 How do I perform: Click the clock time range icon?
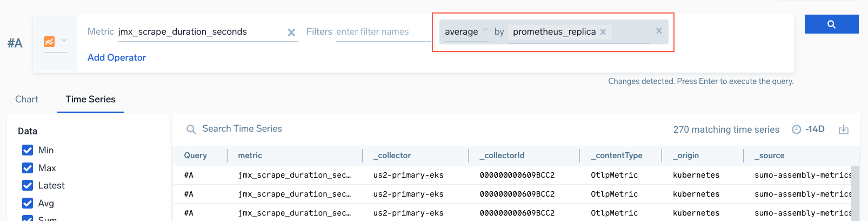(x=796, y=129)
